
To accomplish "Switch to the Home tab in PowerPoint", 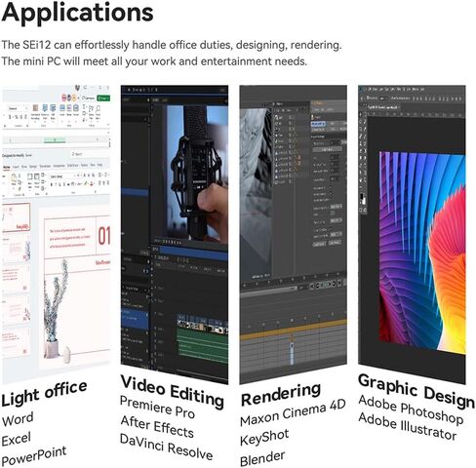I will 6,167.
